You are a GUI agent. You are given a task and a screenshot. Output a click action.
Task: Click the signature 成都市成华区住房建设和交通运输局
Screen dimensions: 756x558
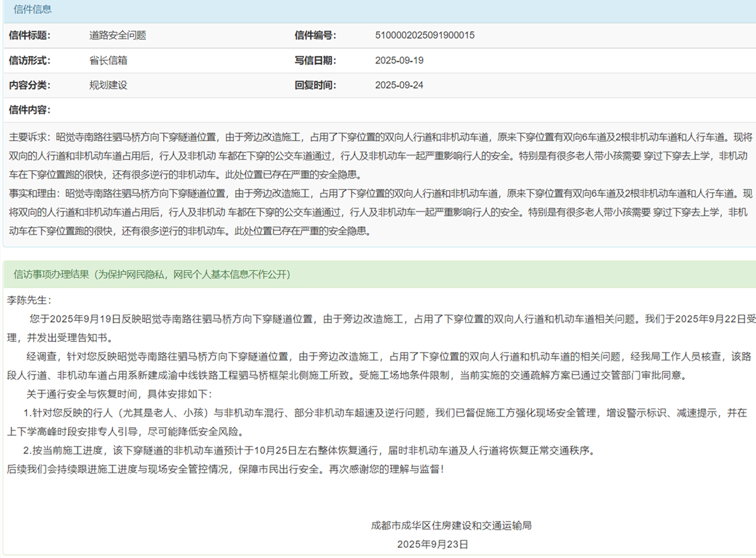tap(451, 525)
